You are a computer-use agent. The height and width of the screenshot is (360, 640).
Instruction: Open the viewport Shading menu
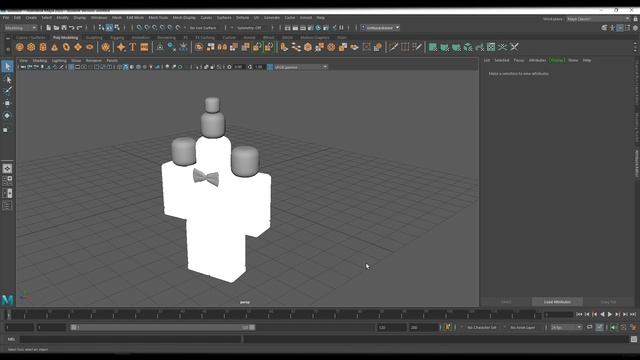[x=40, y=60]
